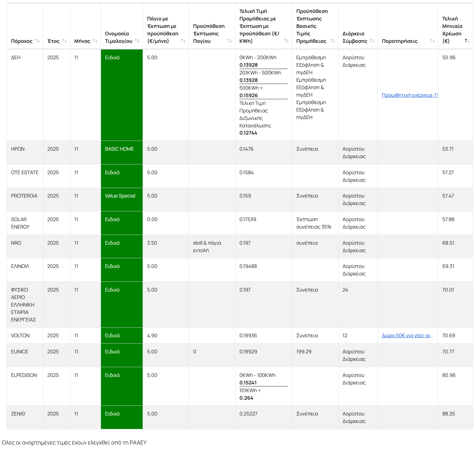Open the Δώρο 50€ link for VOLTON
The width and height of the screenshot is (476, 456).
(407, 336)
